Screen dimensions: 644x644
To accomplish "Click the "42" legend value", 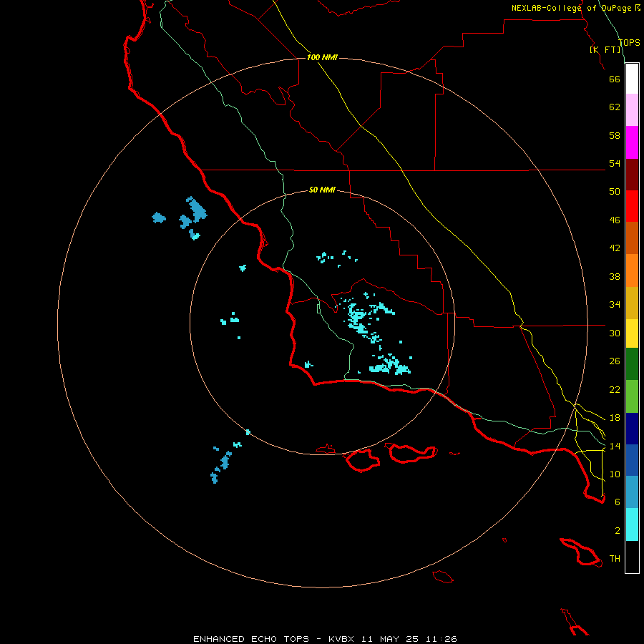I will pos(615,248).
